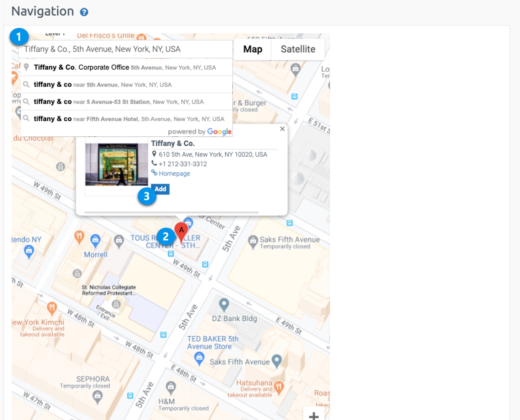Click the red A map marker
520x420 pixels.
click(181, 233)
